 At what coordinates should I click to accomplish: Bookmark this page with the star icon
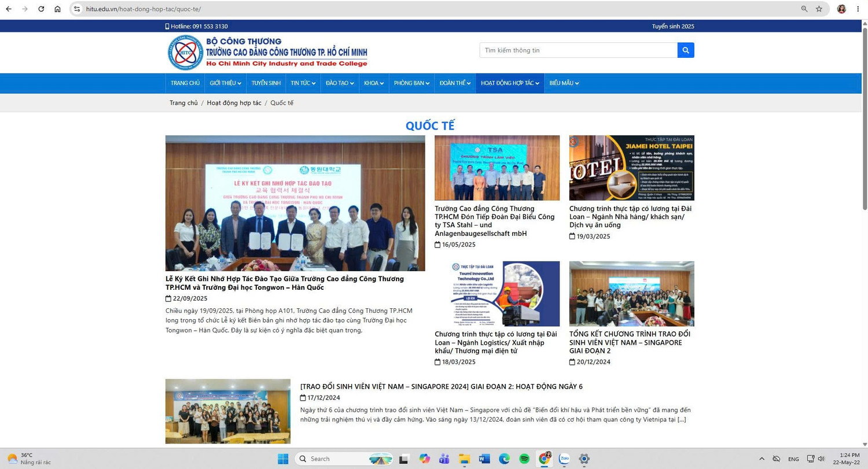pos(819,9)
